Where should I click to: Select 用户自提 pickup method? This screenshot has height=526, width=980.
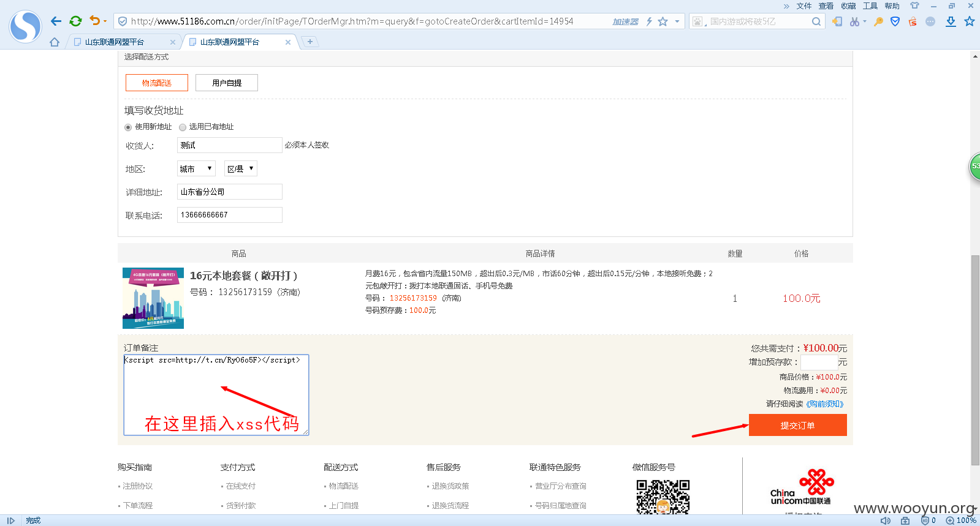coord(227,83)
